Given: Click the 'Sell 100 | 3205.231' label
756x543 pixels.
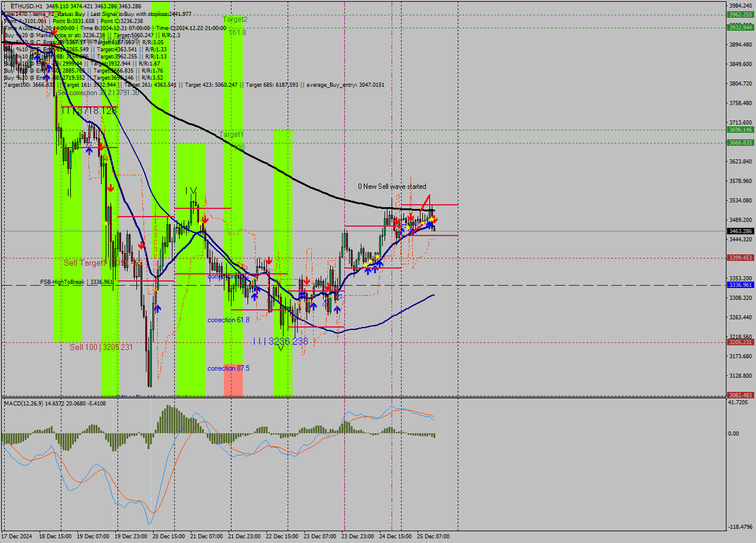Looking at the screenshot, I should [101, 347].
